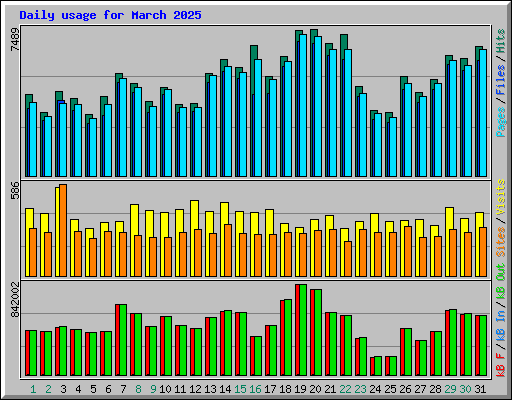The height and width of the screenshot is (400, 512).
Task: Select the orange Sites bar for day 3
Action: pyautogui.click(x=63, y=230)
